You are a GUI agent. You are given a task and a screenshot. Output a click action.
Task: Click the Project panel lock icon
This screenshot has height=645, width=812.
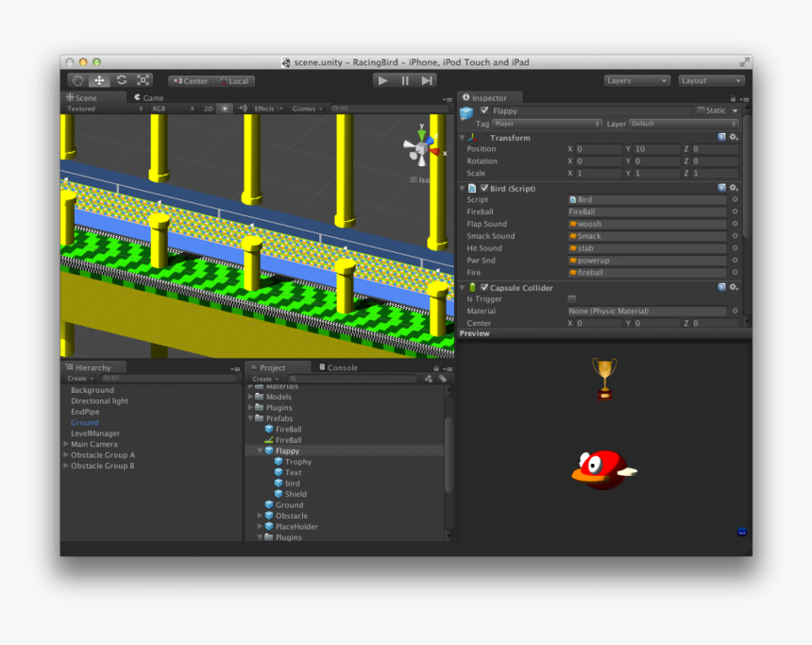[436, 368]
